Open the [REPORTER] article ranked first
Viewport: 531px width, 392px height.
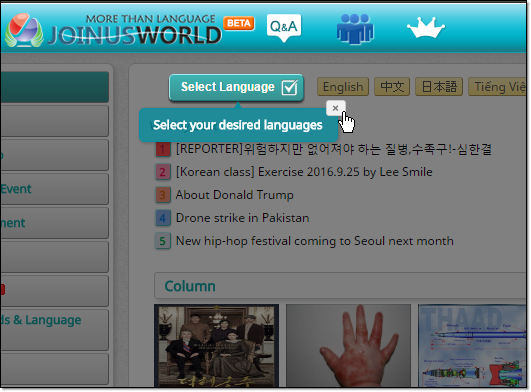tap(334, 149)
